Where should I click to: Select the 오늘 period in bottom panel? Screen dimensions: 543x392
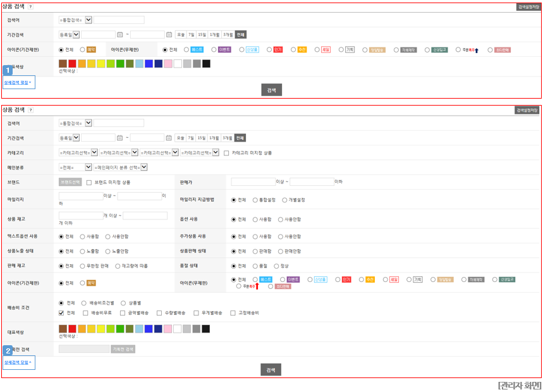(x=180, y=138)
